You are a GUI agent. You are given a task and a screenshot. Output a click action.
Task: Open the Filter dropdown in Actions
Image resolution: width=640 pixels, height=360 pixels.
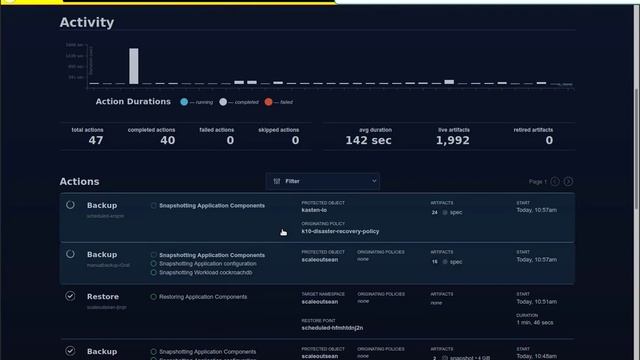(322, 181)
